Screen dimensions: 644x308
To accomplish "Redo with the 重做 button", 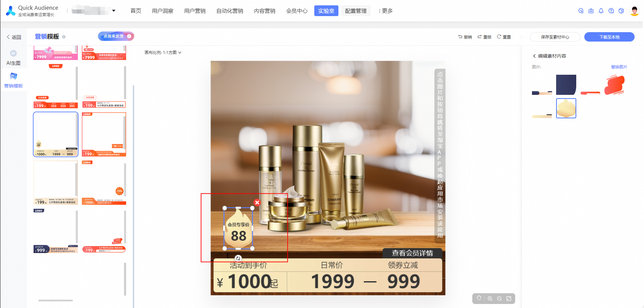I will pos(484,37).
